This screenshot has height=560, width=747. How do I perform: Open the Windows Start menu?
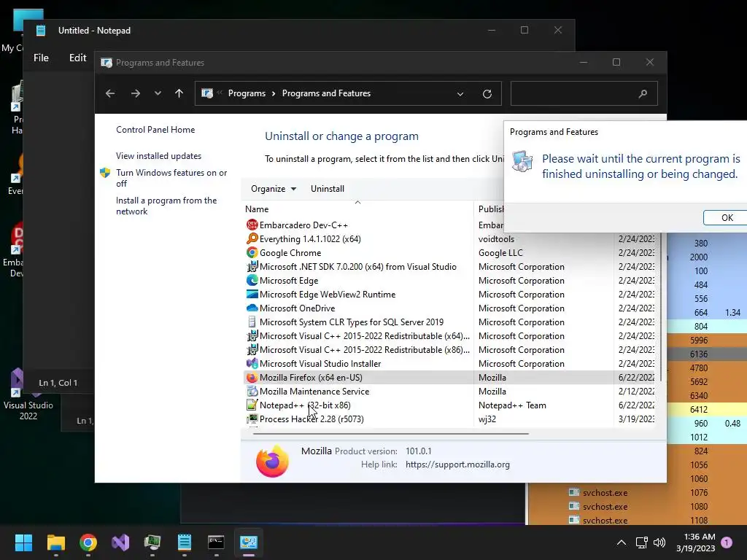pos(23,542)
